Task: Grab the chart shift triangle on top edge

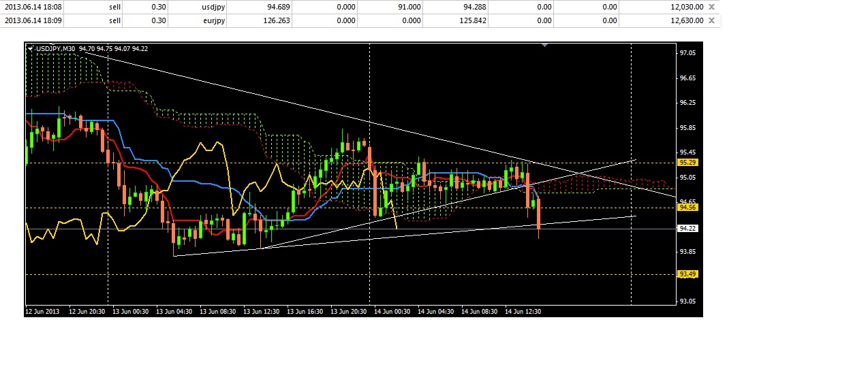Action: click(544, 45)
